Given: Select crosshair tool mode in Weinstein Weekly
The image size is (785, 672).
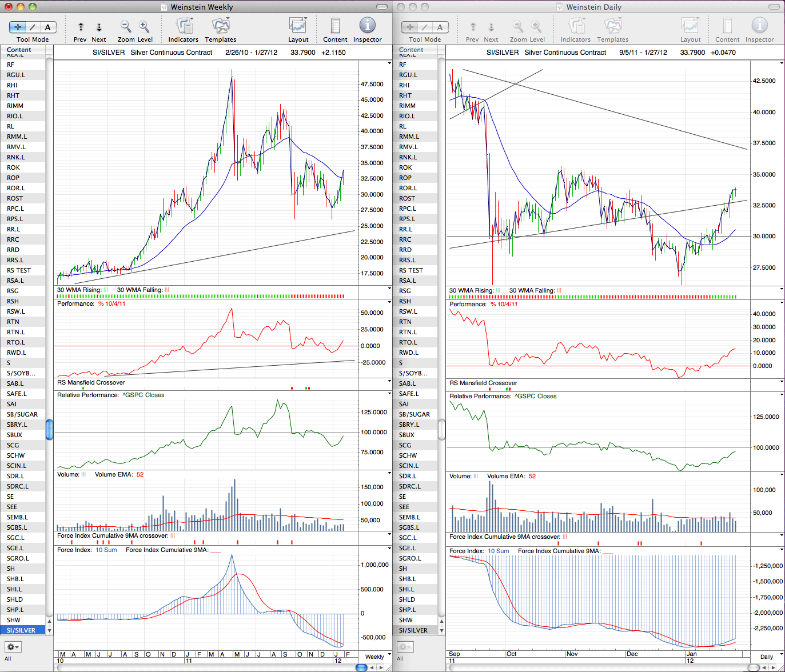Looking at the screenshot, I should [18, 27].
